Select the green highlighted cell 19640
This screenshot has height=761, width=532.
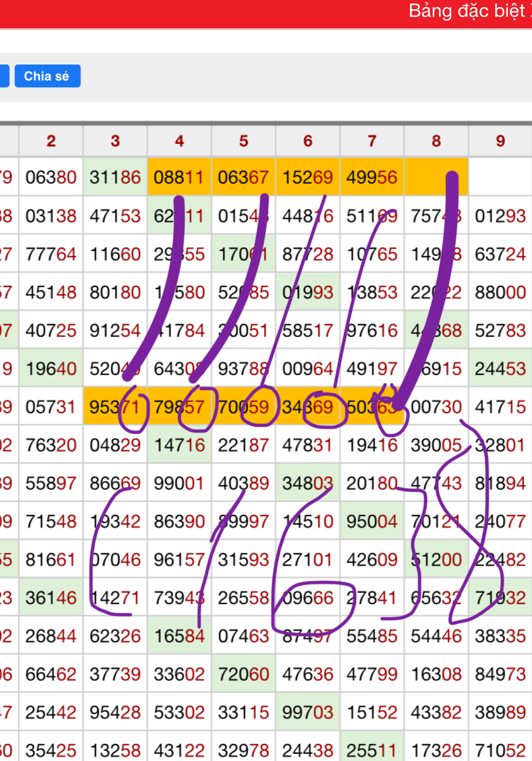(x=51, y=369)
